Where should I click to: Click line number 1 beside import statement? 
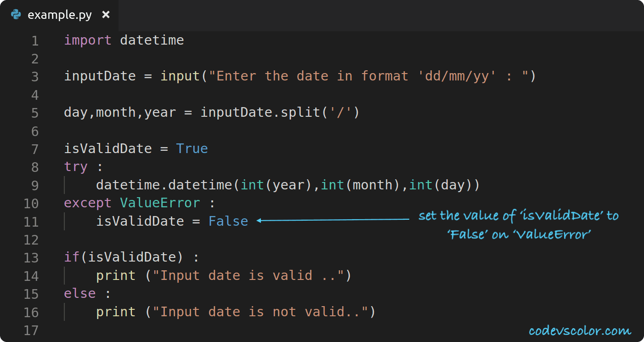pos(35,40)
